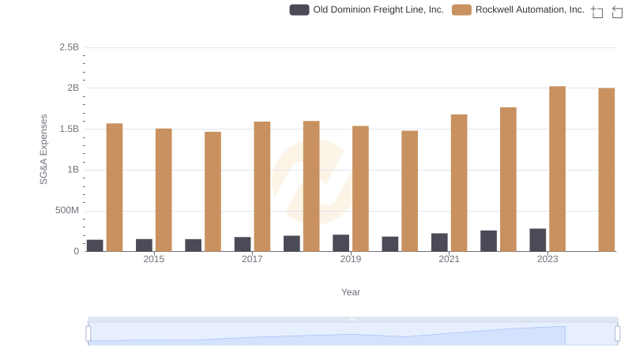The height and width of the screenshot is (364, 632).
Task: Click the zoom reset icon
Action: [x=617, y=12]
